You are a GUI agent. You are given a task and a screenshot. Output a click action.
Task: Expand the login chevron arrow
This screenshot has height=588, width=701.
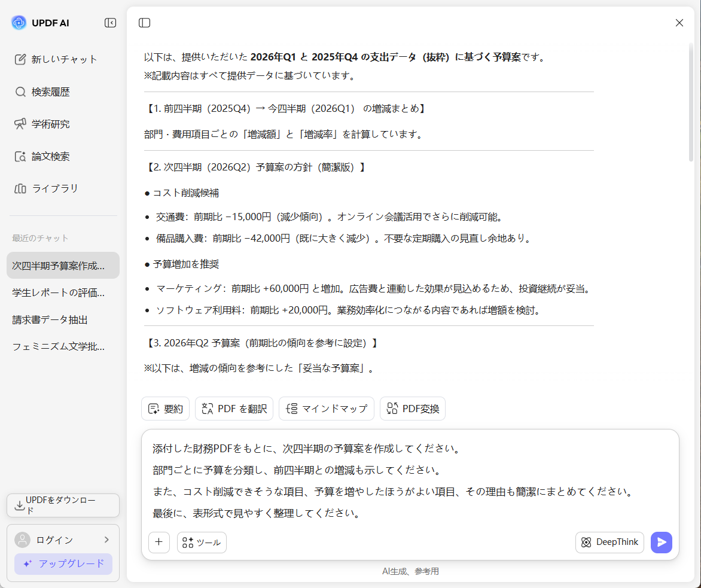(106, 540)
